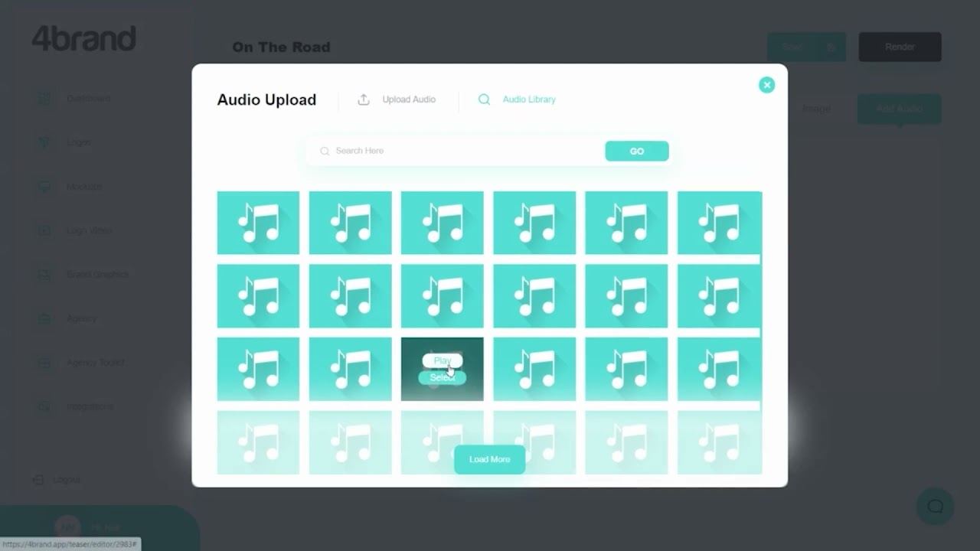Pick the third music tile in second row
The image size is (980, 551).
(442, 295)
